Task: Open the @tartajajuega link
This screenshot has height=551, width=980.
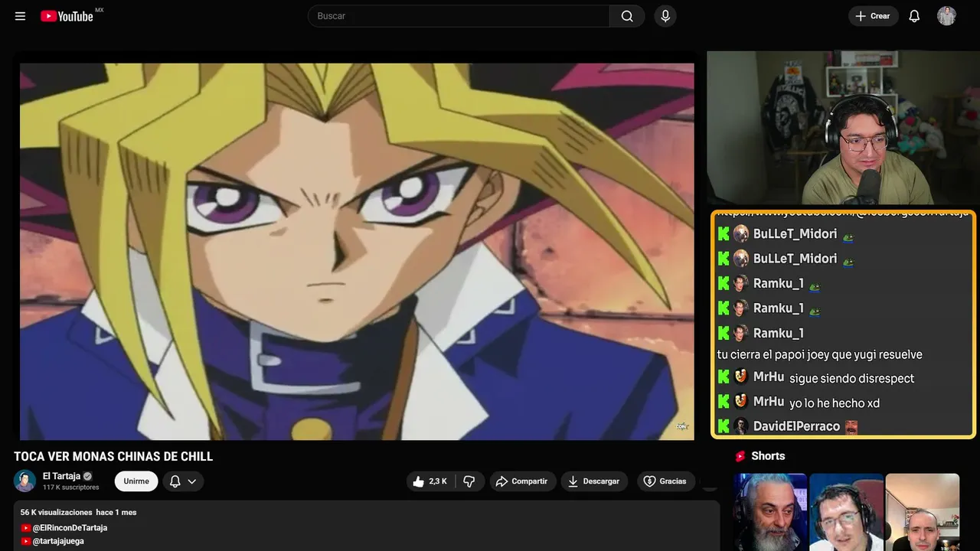Action: tap(58, 541)
